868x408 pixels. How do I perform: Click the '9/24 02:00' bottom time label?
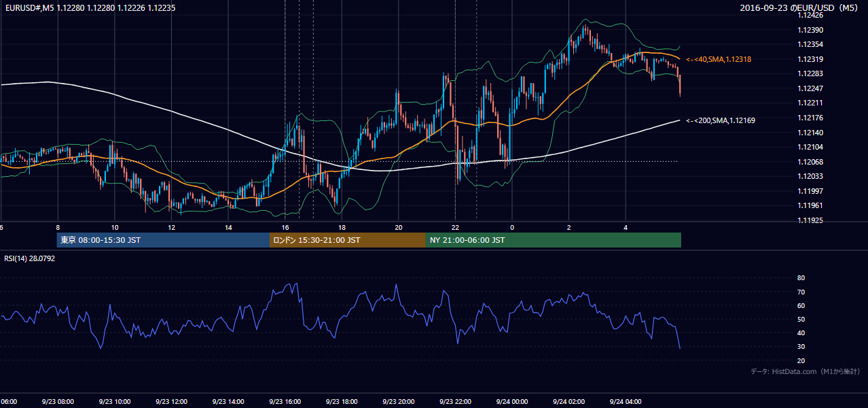point(568,402)
